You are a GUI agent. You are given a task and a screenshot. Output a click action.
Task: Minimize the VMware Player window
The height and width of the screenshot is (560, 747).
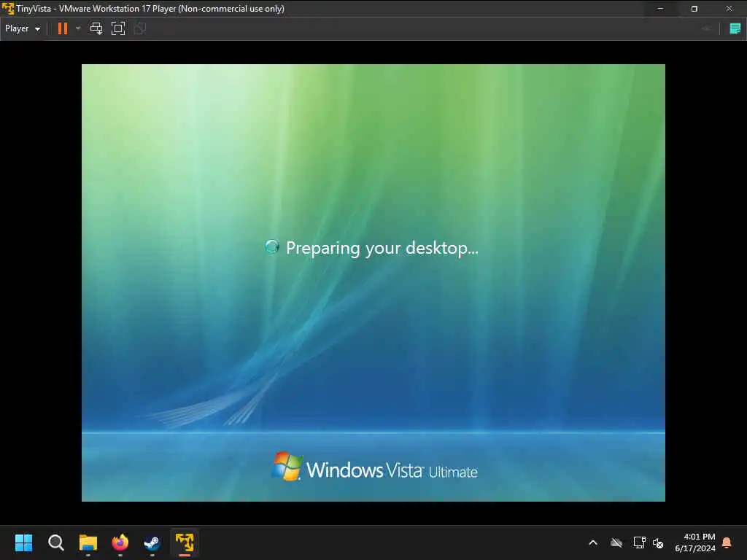coord(660,9)
